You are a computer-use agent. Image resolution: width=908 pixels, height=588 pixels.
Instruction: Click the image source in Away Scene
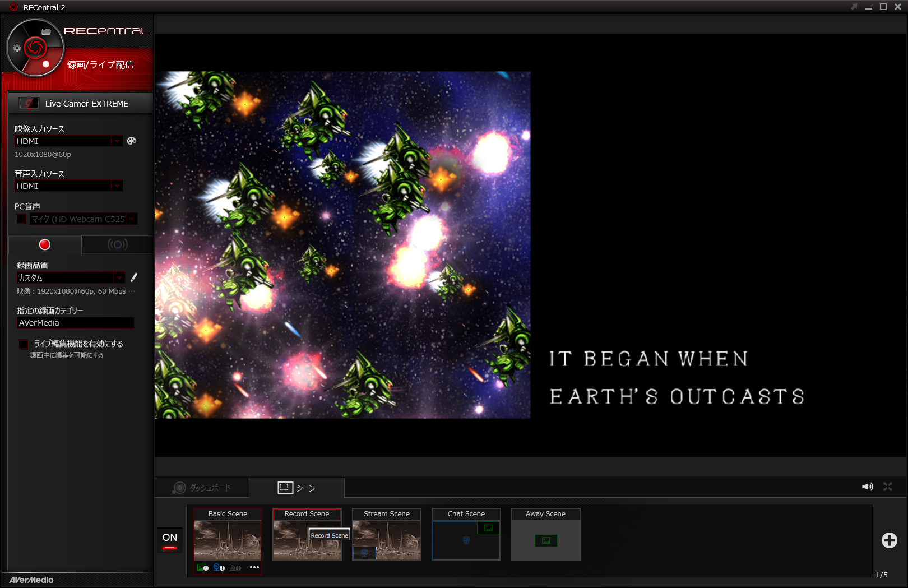tap(546, 540)
